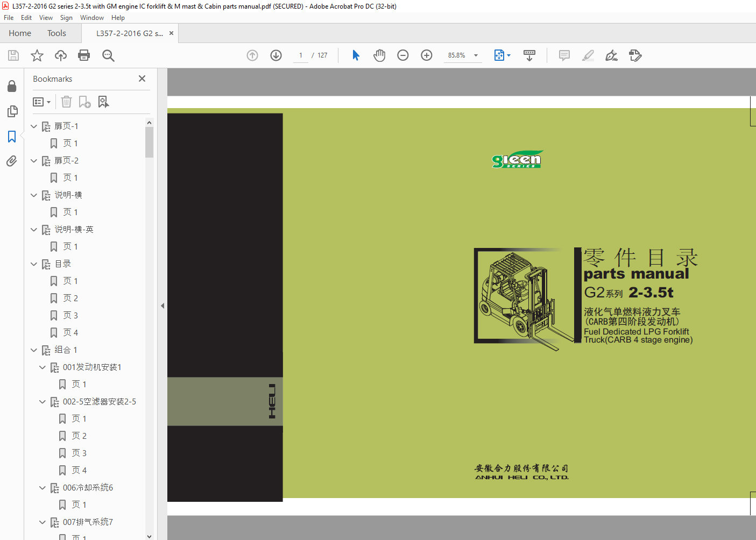Select the arrow selection tool
This screenshot has height=540, width=756.
pos(356,55)
